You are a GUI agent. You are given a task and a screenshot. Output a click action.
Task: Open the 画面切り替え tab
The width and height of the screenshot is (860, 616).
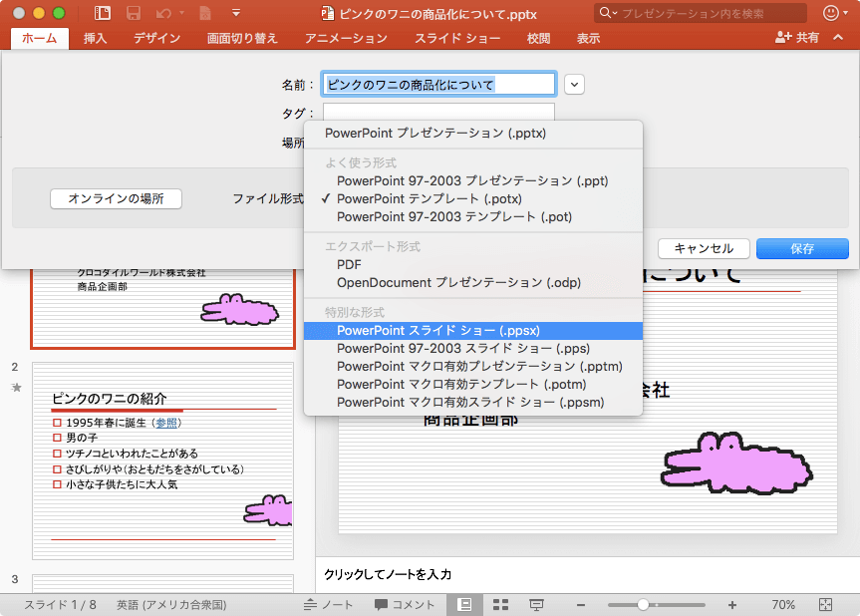coord(242,39)
